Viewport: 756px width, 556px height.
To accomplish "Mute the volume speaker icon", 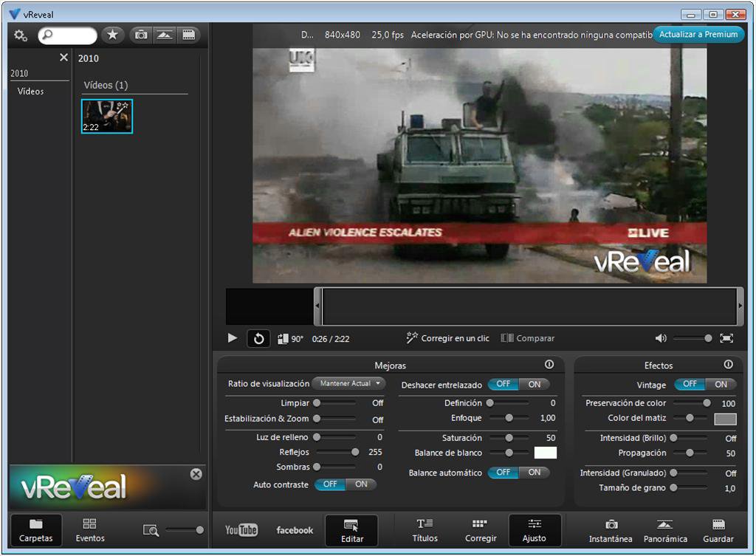I will point(661,338).
